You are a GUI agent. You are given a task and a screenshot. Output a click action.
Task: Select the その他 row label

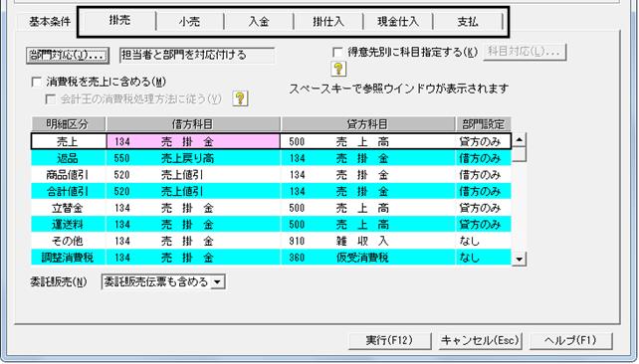point(68,241)
